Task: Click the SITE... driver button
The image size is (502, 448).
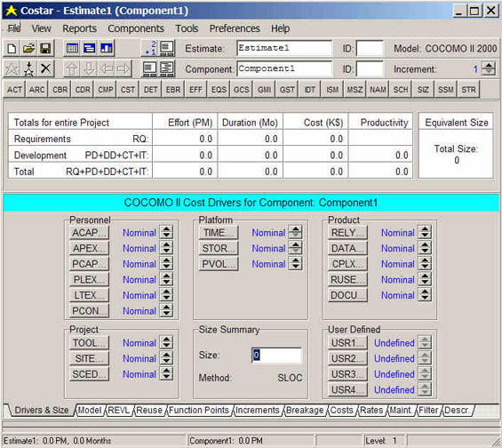Action: click(x=89, y=358)
